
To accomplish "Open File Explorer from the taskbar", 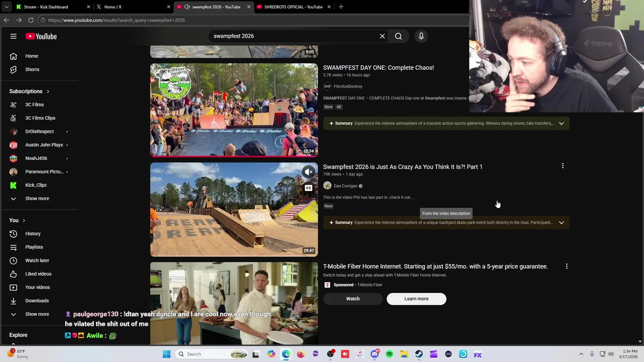I will click(x=404, y=354).
